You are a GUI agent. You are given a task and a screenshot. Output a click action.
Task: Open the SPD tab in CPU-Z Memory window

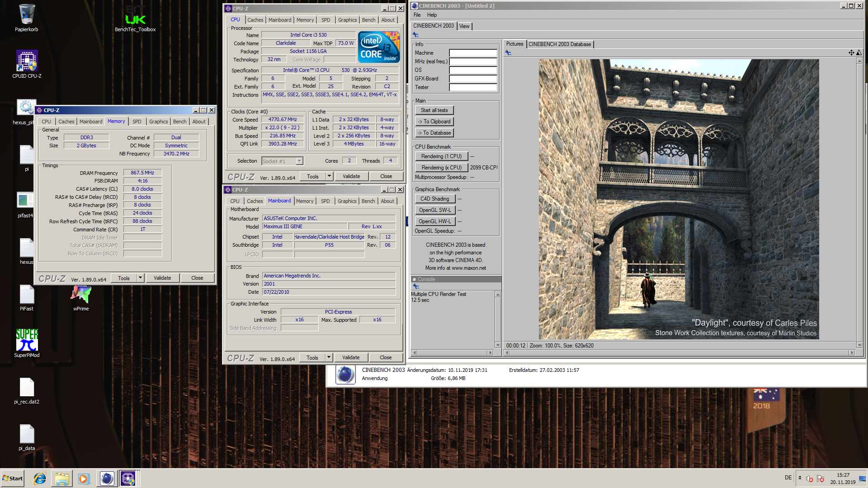137,122
